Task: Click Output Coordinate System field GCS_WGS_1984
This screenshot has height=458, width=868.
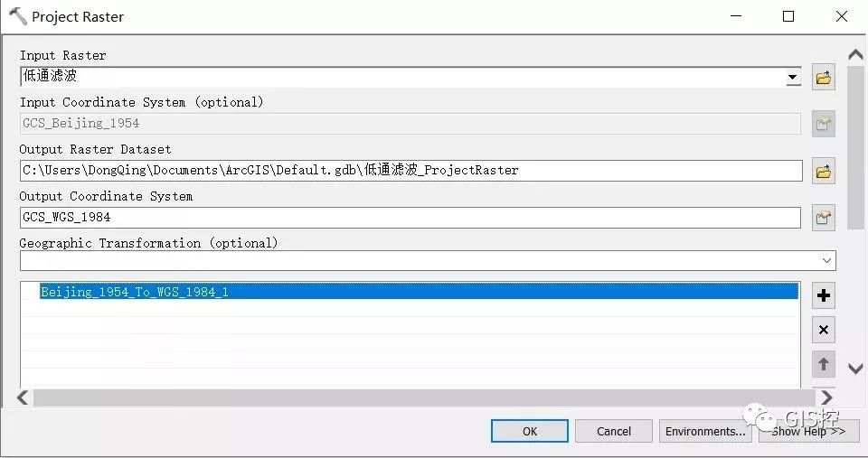Action: coord(410,218)
